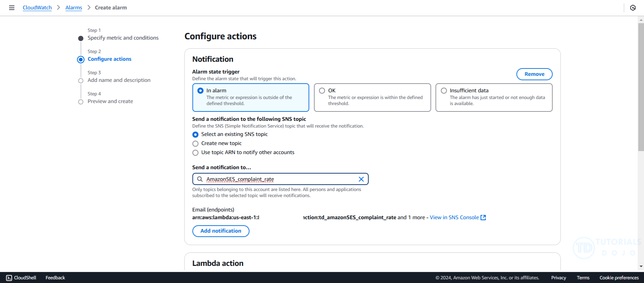Click the vertical scrollbar thumb
This screenshot has height=283, width=644.
641,87
